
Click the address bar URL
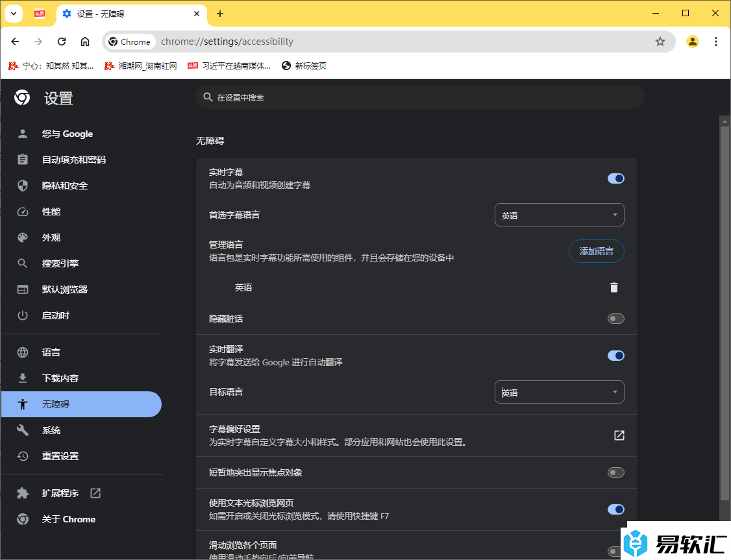point(227,42)
